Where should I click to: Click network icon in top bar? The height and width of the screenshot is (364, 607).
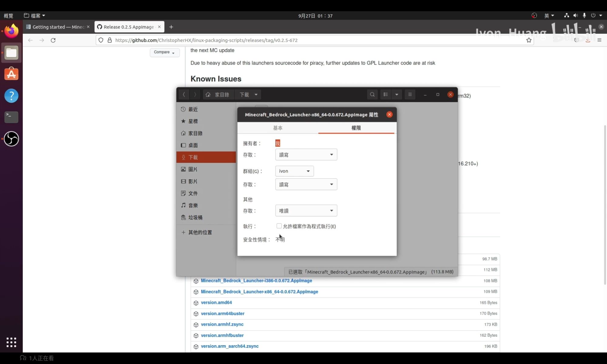(566, 15)
